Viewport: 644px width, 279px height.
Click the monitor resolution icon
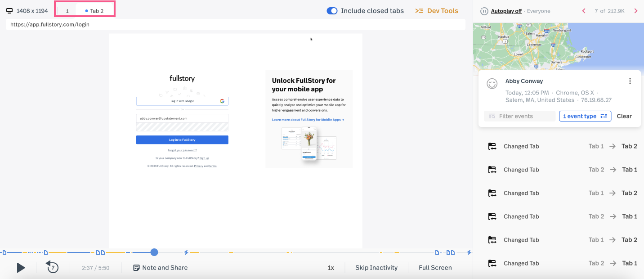9,11
